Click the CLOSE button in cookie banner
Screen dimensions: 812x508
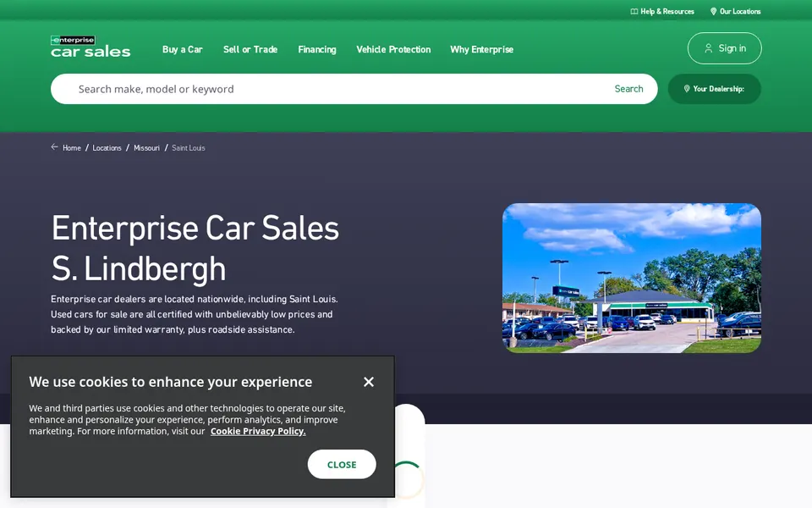click(x=342, y=465)
